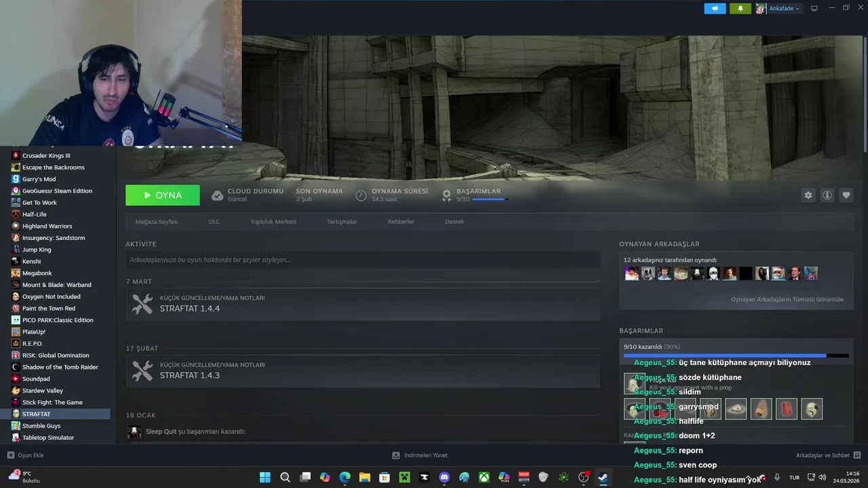Viewport: 868px width, 488px height.
Task: Expand the Arkafade account dropdown
Action: click(x=778, y=8)
